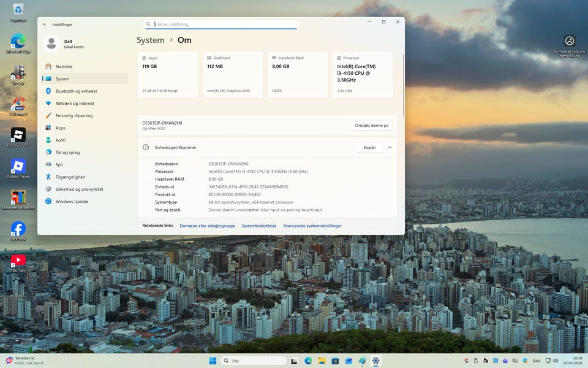
Task: Open Roblox Studio desktop icon
Action: click(x=18, y=135)
